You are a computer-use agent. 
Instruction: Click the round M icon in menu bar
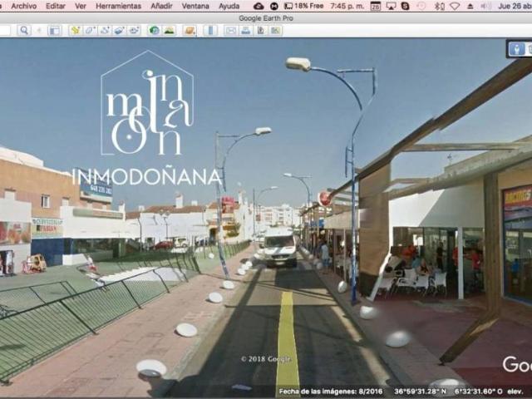coord(273,6)
